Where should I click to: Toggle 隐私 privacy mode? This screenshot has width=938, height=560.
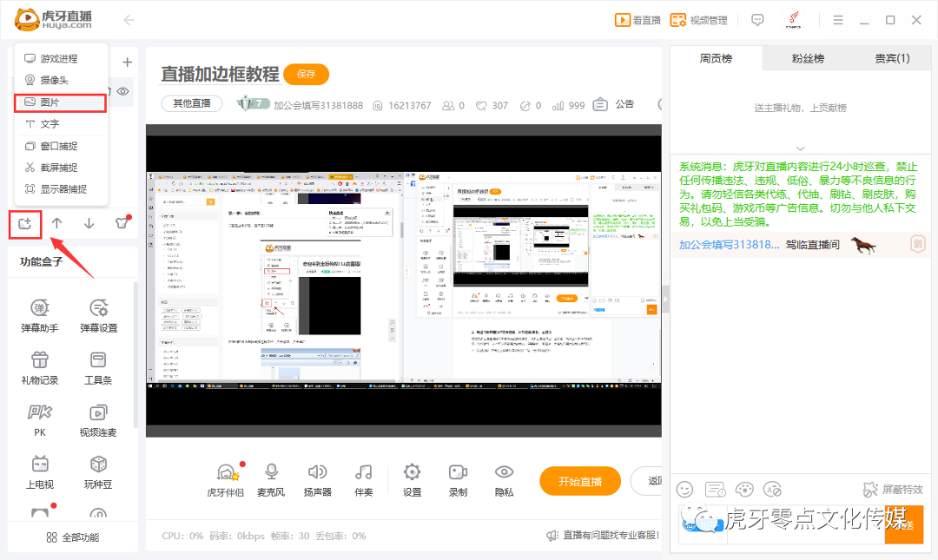click(505, 480)
